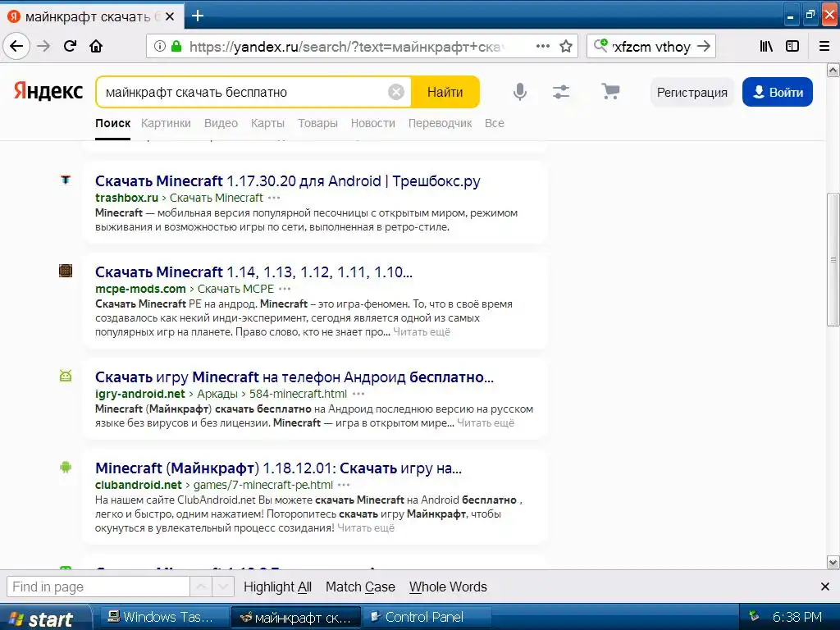
Task: Open a new tab with plus button
Action: pyautogui.click(x=198, y=16)
